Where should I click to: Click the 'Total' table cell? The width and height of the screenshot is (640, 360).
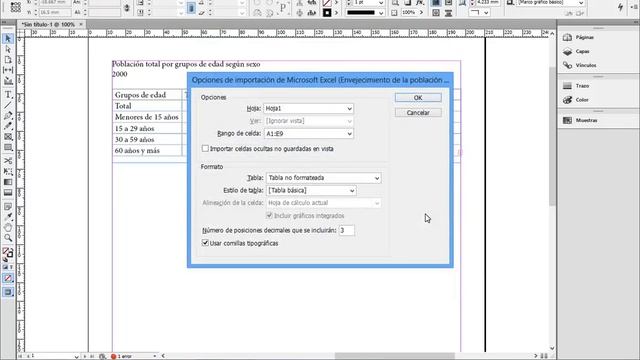click(147, 106)
